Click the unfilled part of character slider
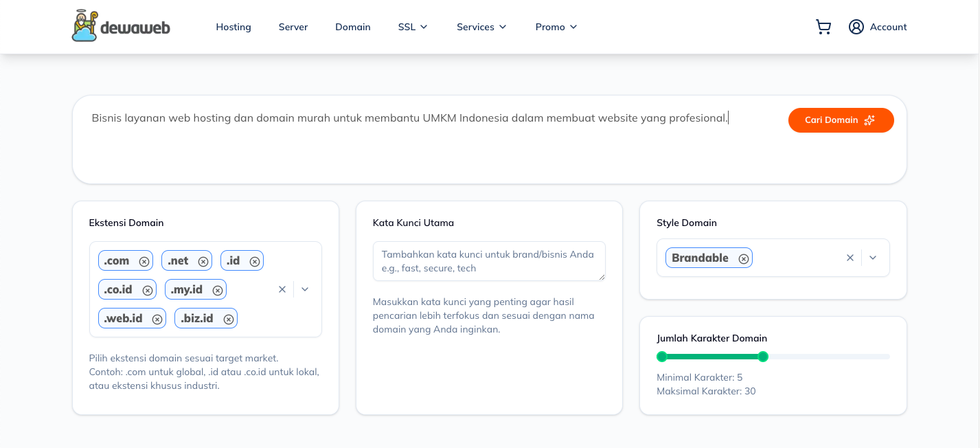This screenshot has width=980, height=448. (829, 357)
